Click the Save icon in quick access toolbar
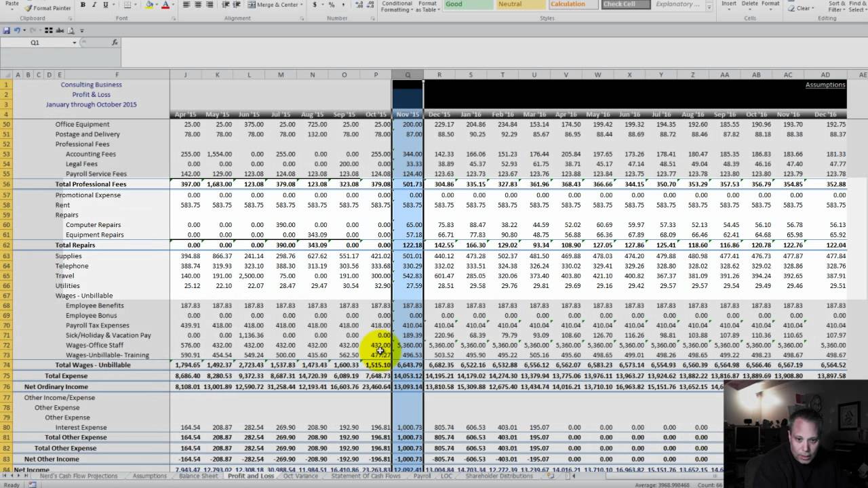 click(x=7, y=30)
